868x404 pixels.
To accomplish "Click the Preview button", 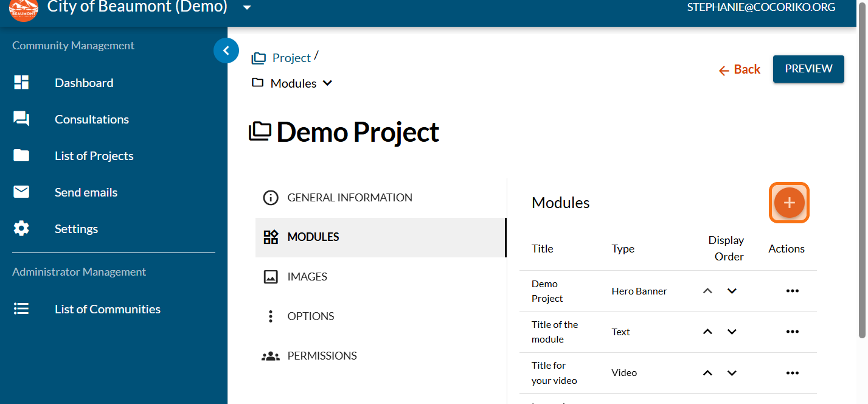I will (808, 69).
